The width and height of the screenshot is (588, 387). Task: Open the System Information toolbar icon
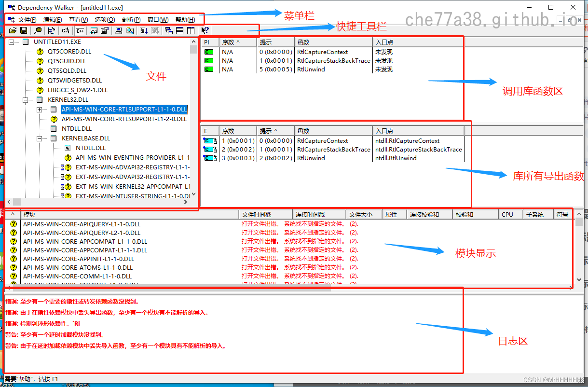[x=119, y=30]
